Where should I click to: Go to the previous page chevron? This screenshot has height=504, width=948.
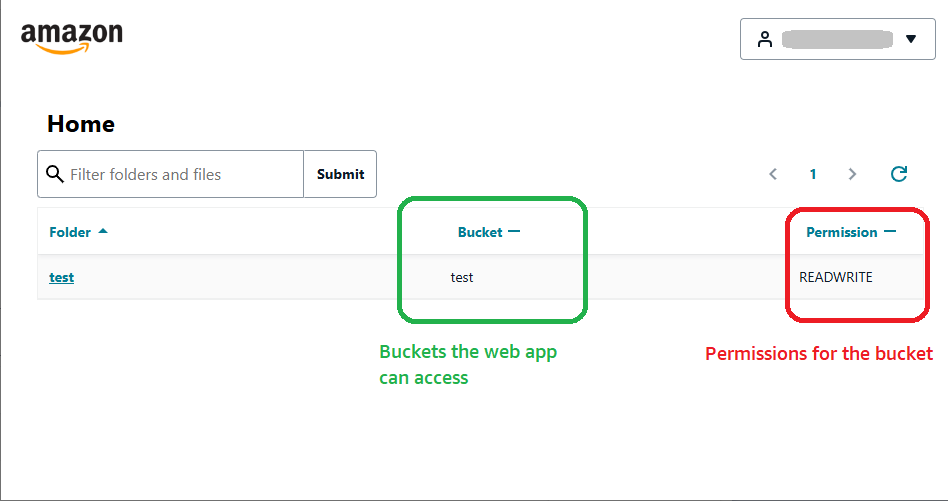click(773, 174)
